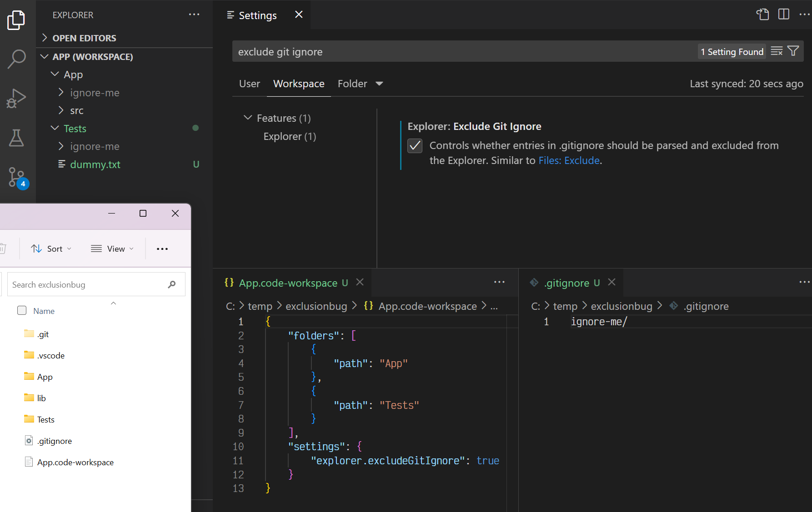The height and width of the screenshot is (512, 812).
Task: Open the Sort dropdown in File Explorer
Action: coord(51,249)
